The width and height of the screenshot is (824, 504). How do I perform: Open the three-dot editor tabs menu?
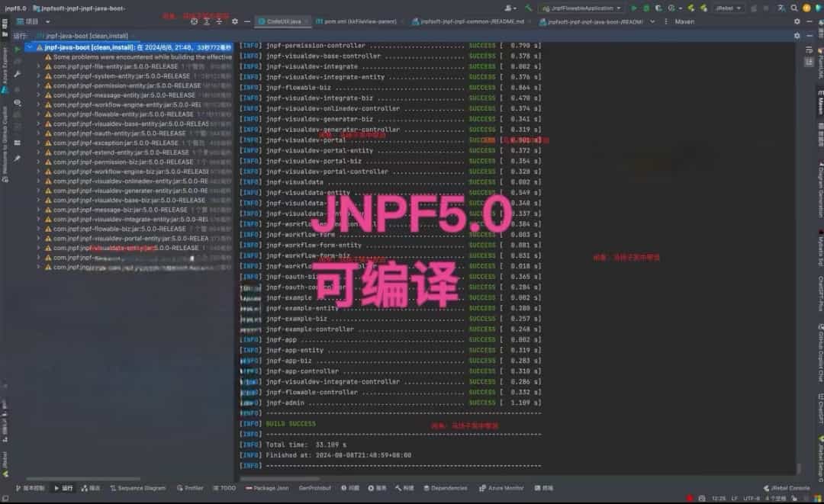[x=666, y=21]
